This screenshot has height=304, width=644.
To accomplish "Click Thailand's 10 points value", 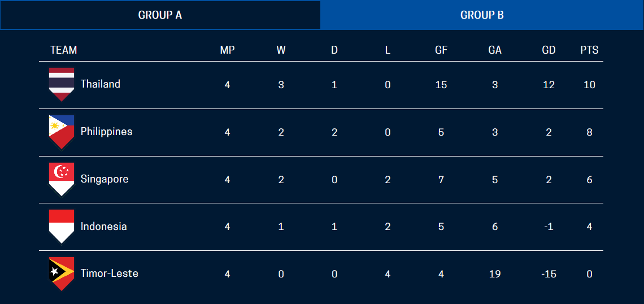I will [x=589, y=85].
